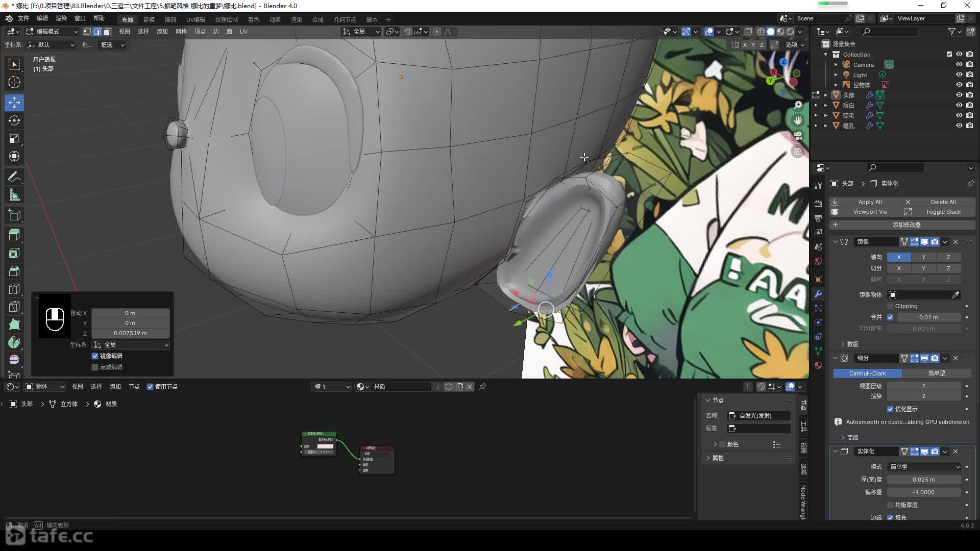The image size is (980, 551).
Task: Toggle snapping magnet in viewport header
Action: click(408, 32)
